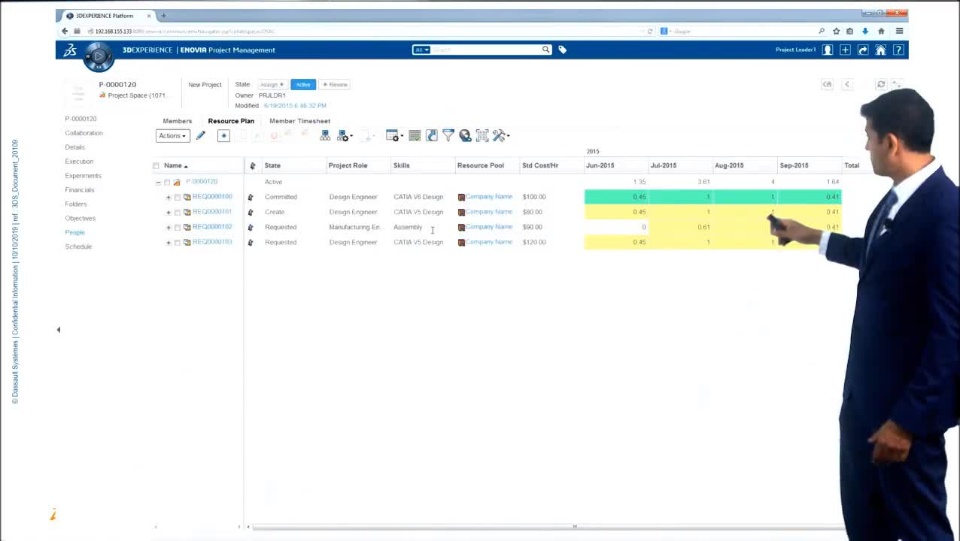Viewport: 960px width, 541px height.
Task: Click the Active state button
Action: pyautogui.click(x=303, y=84)
